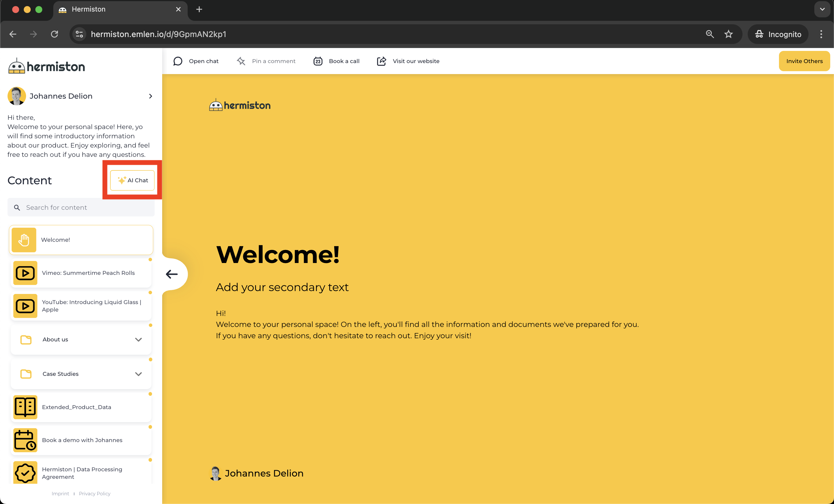Click the Book a call calendar icon
The image size is (834, 504).
tap(318, 61)
